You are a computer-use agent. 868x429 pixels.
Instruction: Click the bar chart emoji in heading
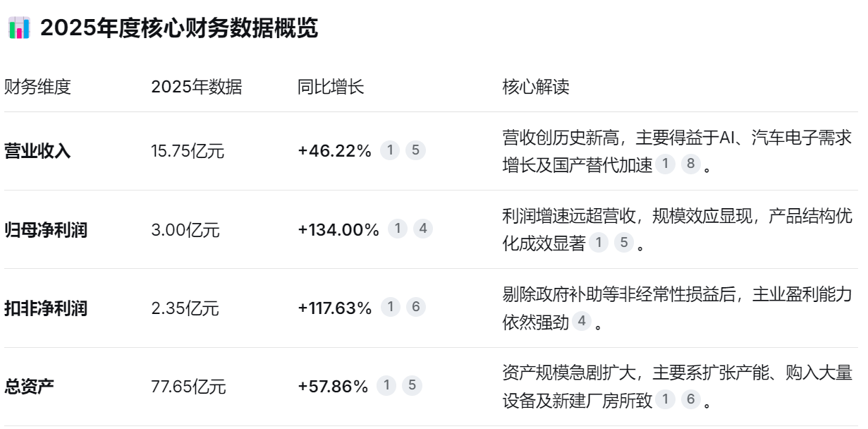click(x=19, y=28)
